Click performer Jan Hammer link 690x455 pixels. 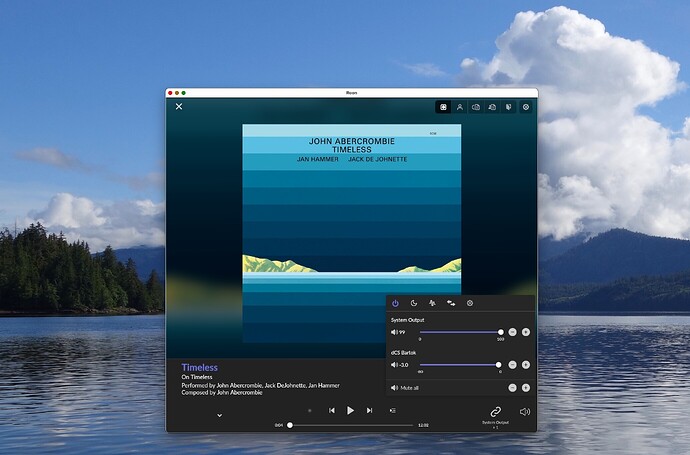click(x=324, y=385)
